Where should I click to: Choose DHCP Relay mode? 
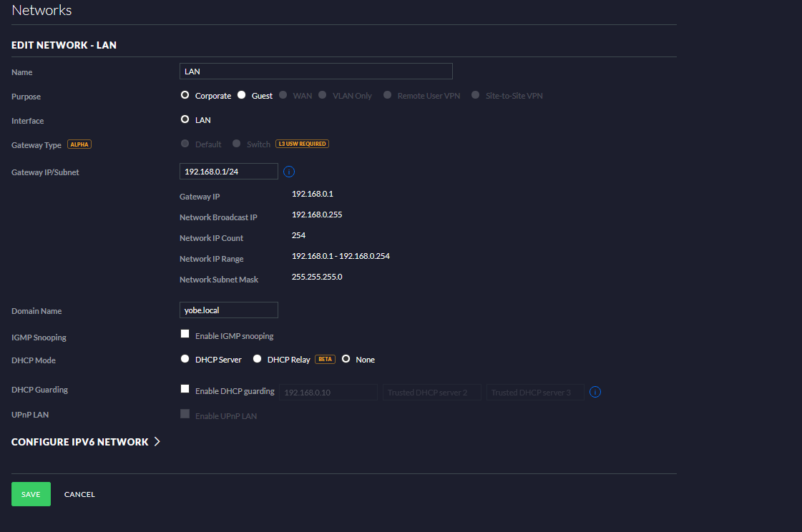click(x=258, y=359)
